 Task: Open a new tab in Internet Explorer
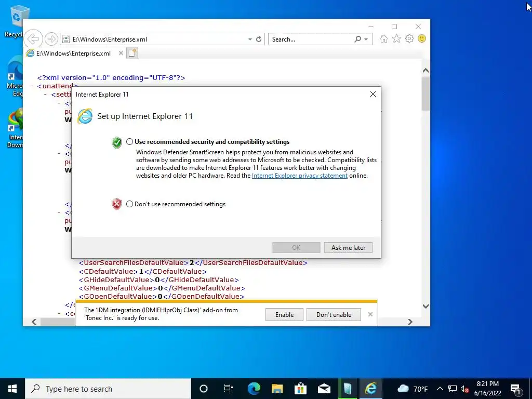coord(132,53)
